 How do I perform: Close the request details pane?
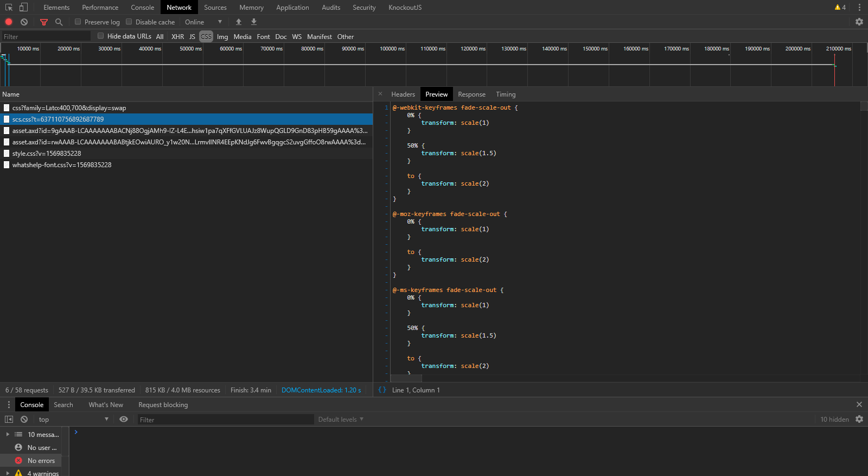pos(380,94)
